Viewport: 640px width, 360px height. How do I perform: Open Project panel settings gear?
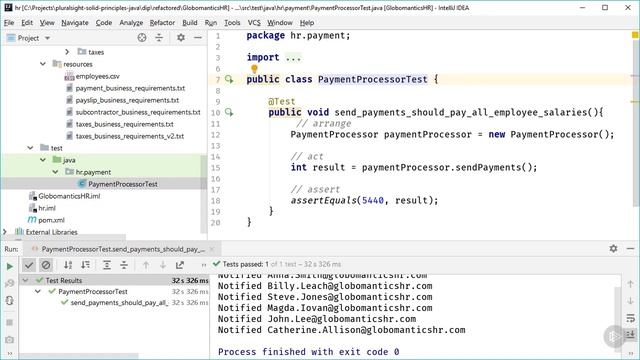pyautogui.click(x=181, y=38)
